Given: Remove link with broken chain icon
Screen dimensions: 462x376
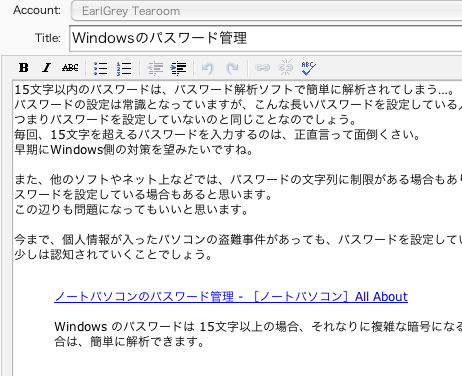Looking at the screenshot, I should 286,68.
